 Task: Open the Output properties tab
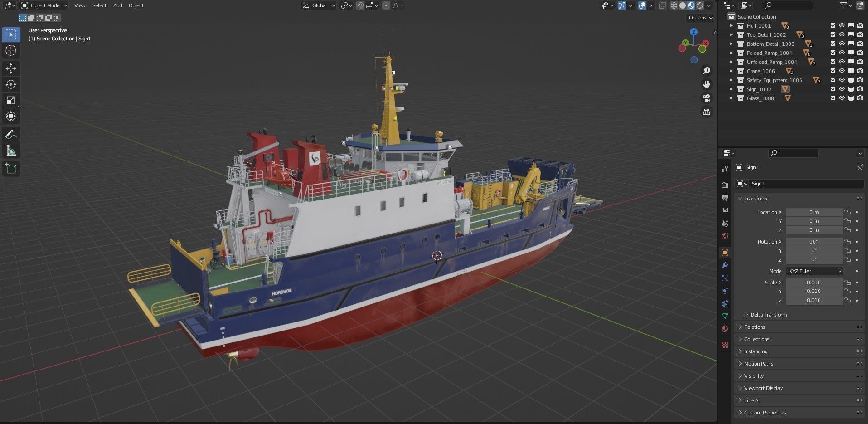pos(724,198)
